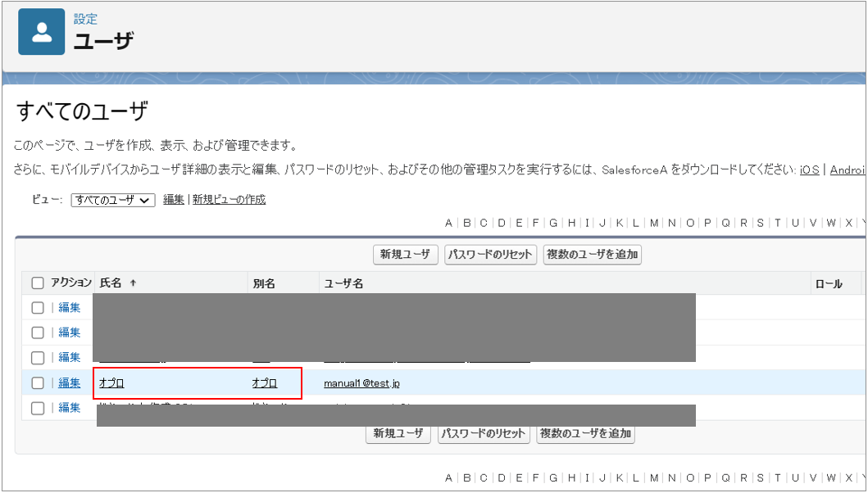Screen dimensions: 868x493
Task: Filter by letter M in top alphabet bar
Action: [x=654, y=223]
